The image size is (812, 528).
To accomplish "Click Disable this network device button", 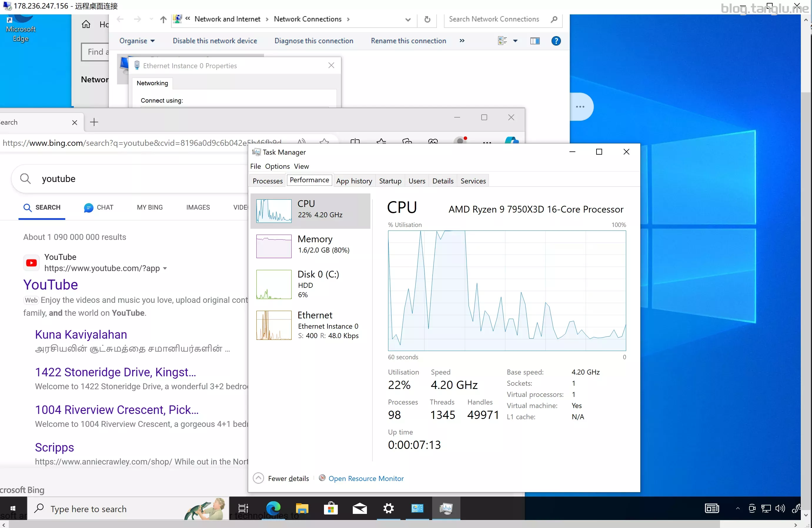I will 214,41.
